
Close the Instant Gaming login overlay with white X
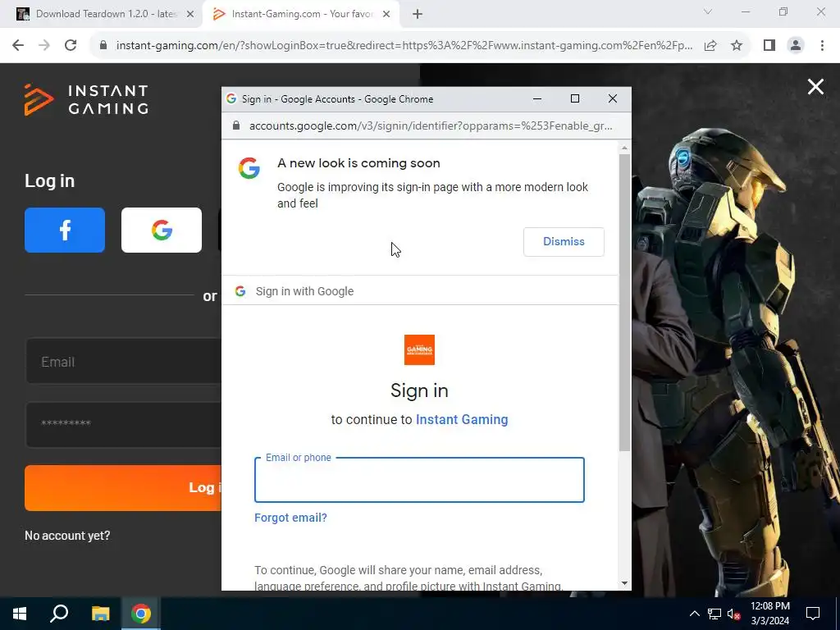tap(815, 86)
